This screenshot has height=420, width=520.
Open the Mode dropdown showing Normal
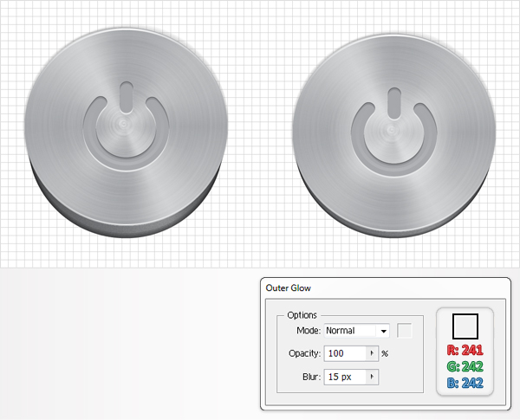point(356,331)
